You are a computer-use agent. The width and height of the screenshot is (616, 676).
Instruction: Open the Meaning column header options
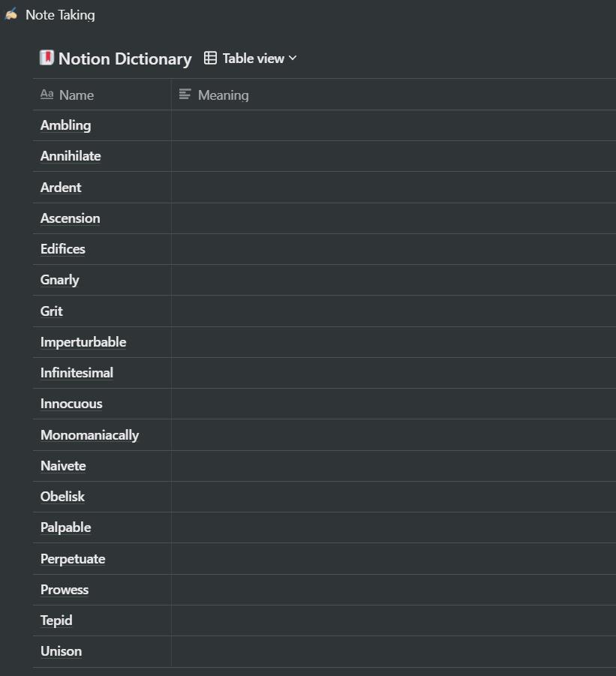[223, 95]
